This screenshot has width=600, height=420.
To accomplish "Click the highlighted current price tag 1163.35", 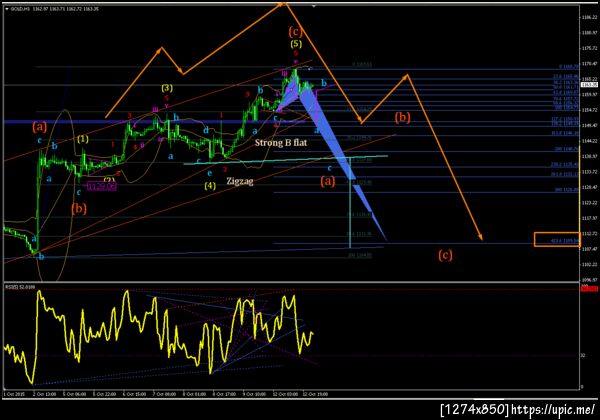I will [x=589, y=85].
